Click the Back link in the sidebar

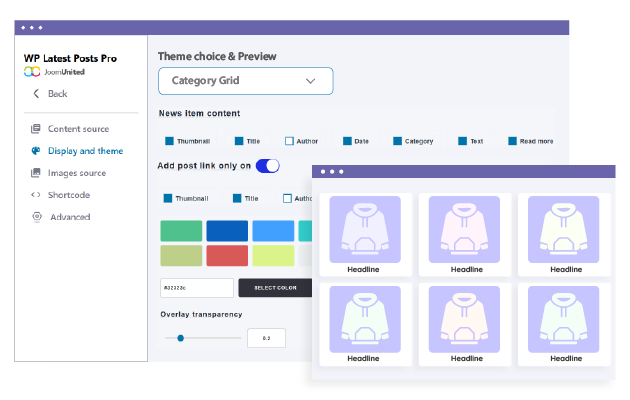pos(57,94)
